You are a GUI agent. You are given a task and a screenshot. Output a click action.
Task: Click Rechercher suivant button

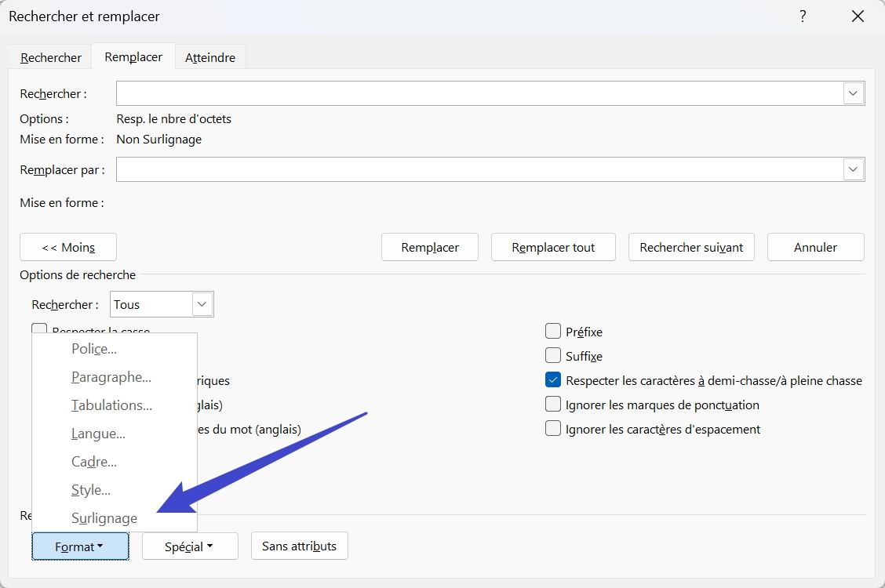(691, 247)
